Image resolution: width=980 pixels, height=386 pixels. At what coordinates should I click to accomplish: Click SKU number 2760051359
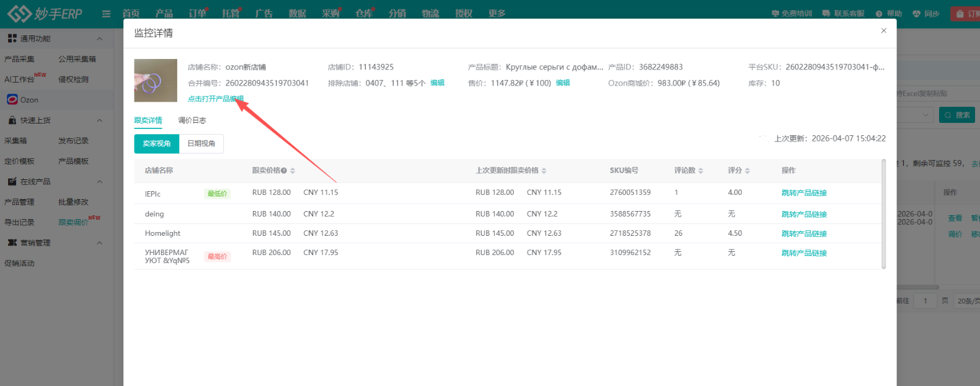(x=630, y=192)
